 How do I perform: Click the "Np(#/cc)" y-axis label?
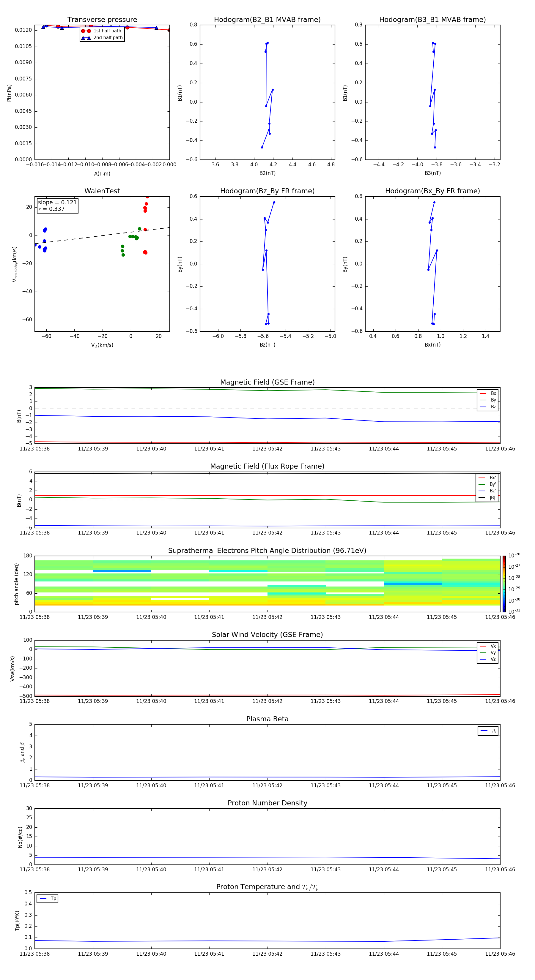coord(20,837)
